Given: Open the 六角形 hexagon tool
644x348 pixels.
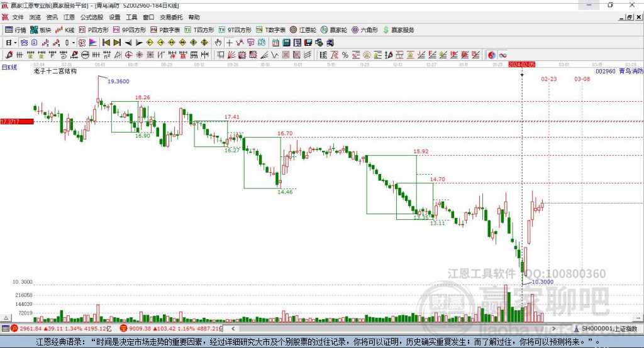Looking at the screenshot, I should (x=365, y=30).
